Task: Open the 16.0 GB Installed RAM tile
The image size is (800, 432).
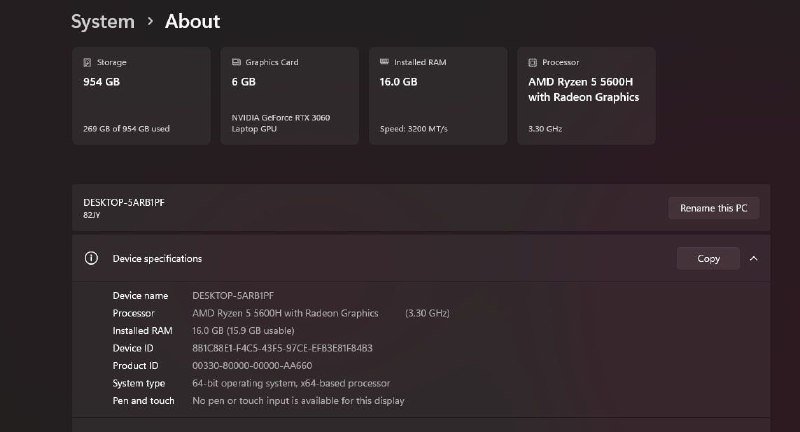Action: point(438,96)
